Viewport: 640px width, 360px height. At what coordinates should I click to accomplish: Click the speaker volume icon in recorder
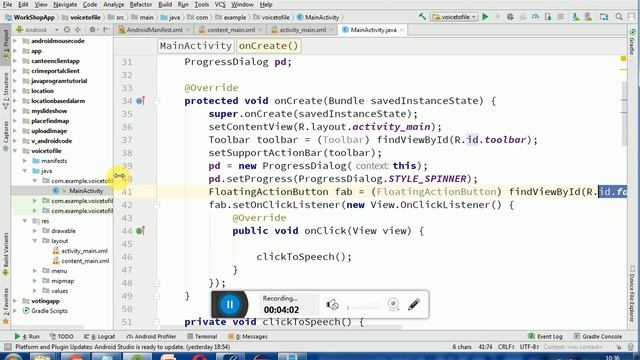pyautogui.click(x=332, y=304)
